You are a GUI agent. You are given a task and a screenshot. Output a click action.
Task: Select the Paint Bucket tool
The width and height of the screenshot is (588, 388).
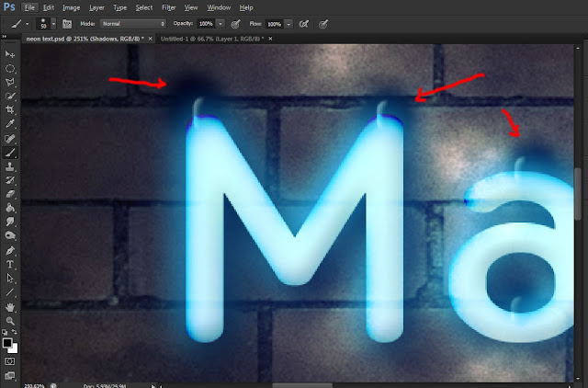(10, 209)
